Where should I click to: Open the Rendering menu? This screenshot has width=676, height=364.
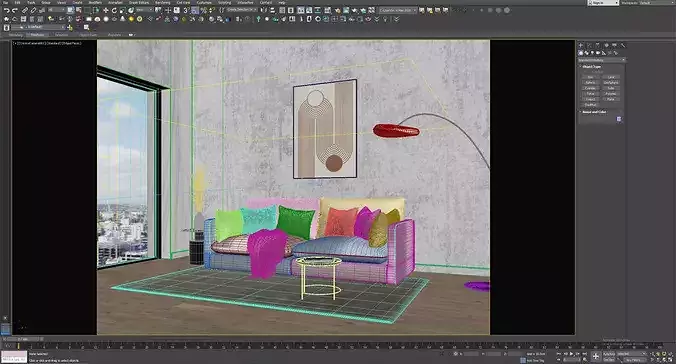(x=163, y=3)
